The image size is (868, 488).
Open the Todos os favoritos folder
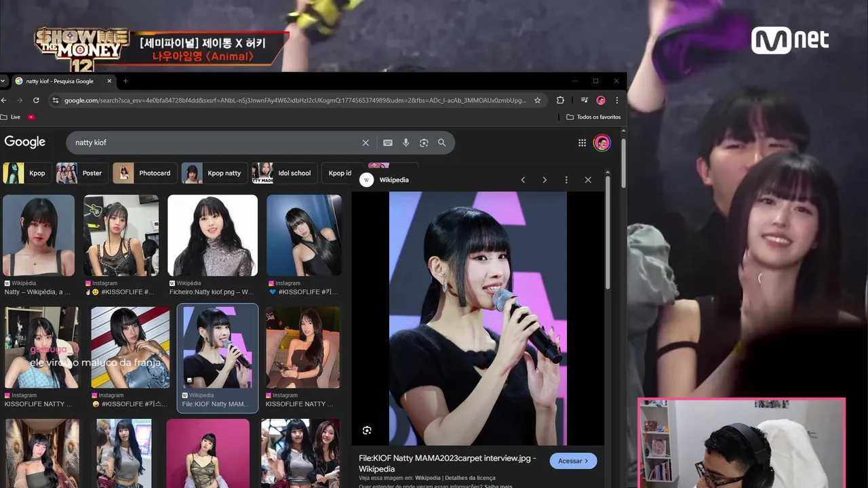[x=593, y=117]
